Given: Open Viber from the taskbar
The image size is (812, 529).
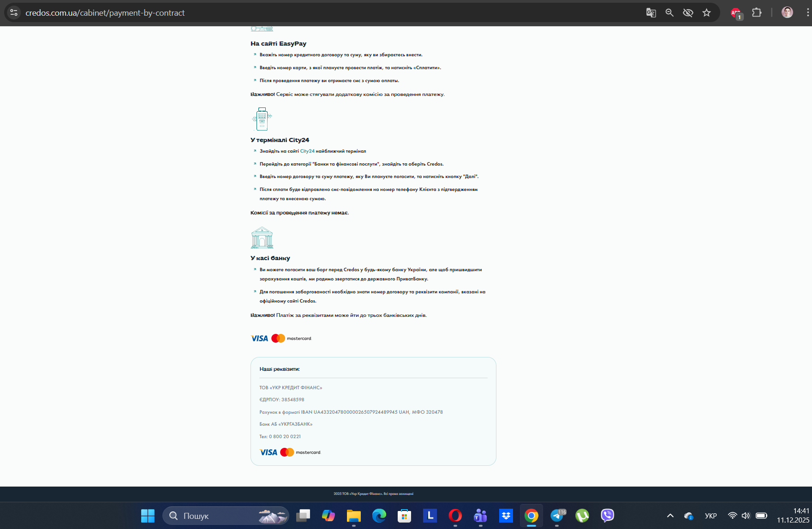Looking at the screenshot, I should (x=608, y=516).
